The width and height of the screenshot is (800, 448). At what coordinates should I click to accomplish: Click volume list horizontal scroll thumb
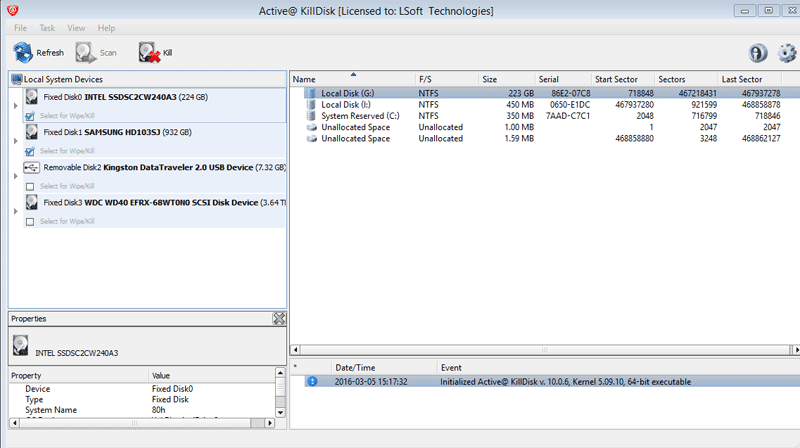tap(544, 350)
